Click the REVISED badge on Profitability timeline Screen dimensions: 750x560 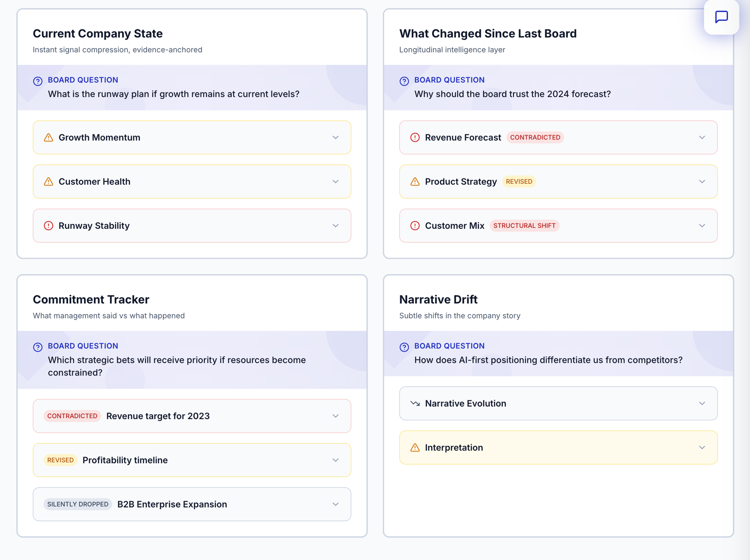point(60,460)
